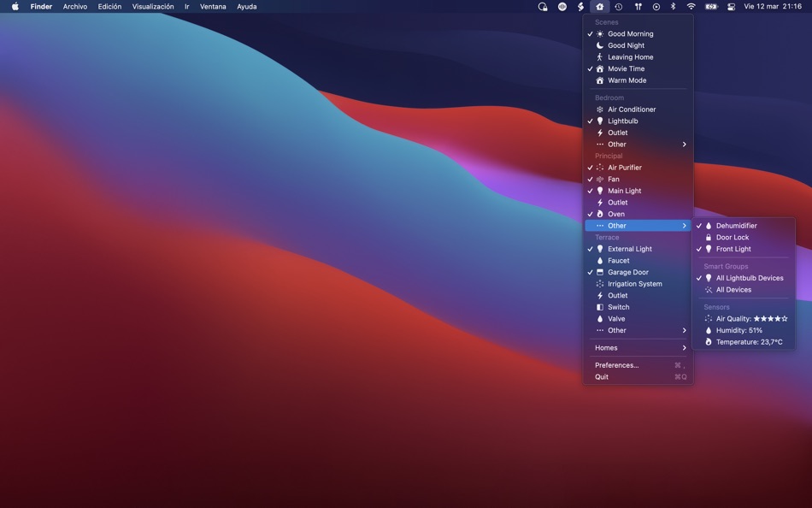This screenshot has width=812, height=508.
Task: Turn off the External Light
Action: point(638,249)
